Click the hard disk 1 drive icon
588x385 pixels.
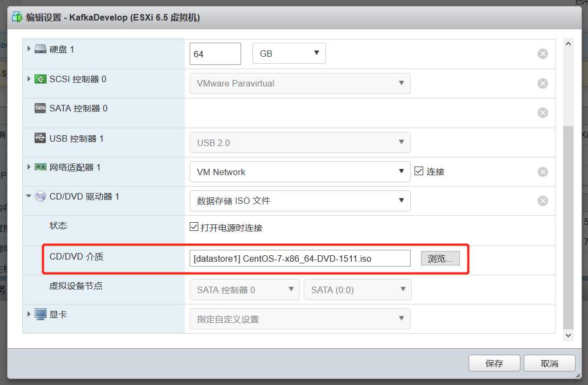[41, 49]
